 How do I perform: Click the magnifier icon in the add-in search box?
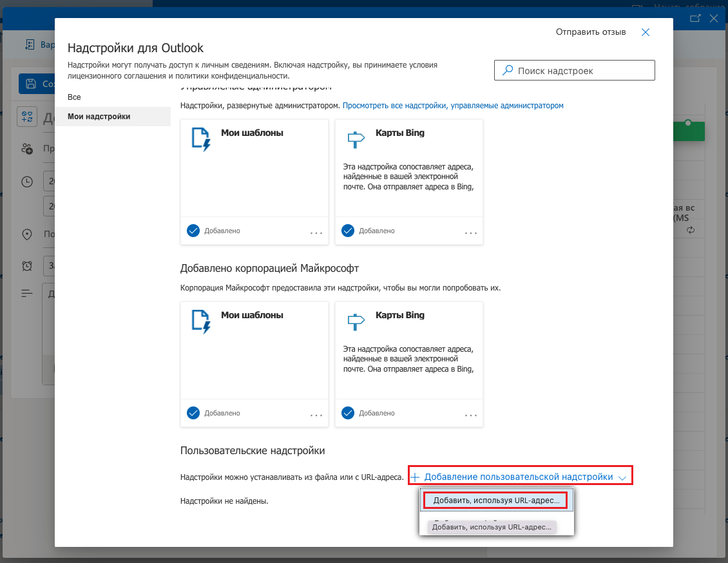pyautogui.click(x=508, y=70)
